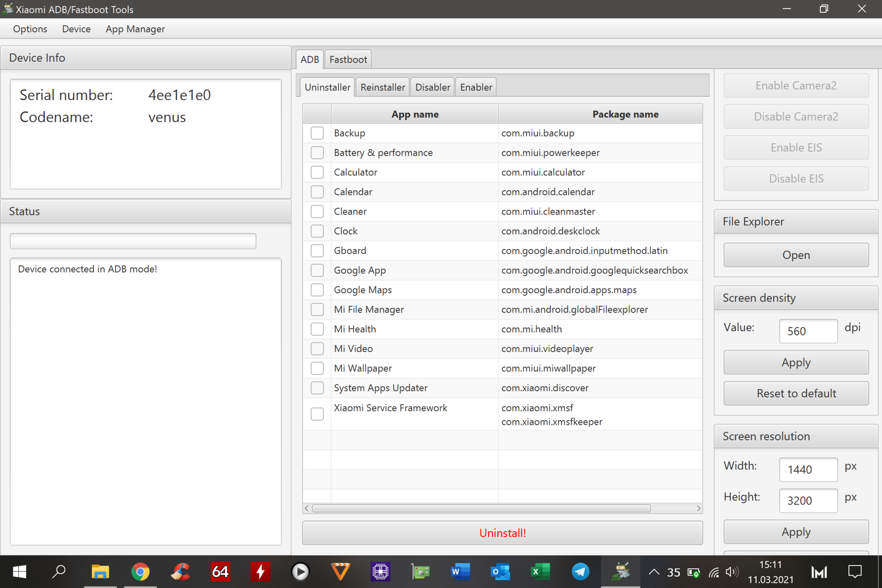
Task: Click scrollbar left arrow in app list
Action: [306, 509]
